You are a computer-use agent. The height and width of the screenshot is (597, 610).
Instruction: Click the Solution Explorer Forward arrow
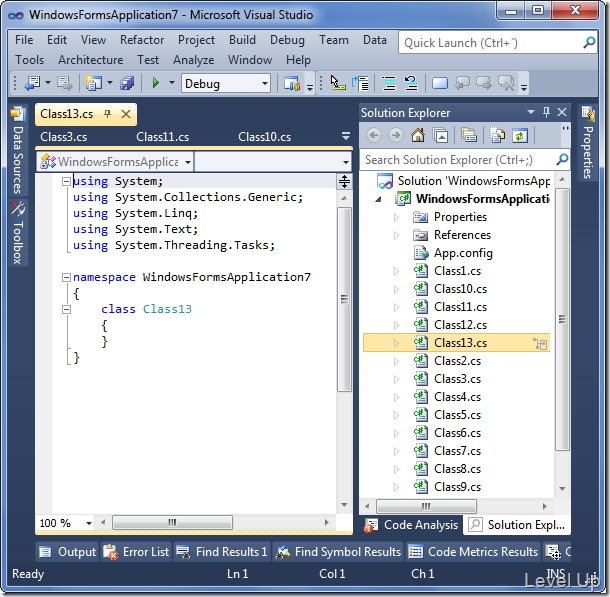(x=396, y=135)
